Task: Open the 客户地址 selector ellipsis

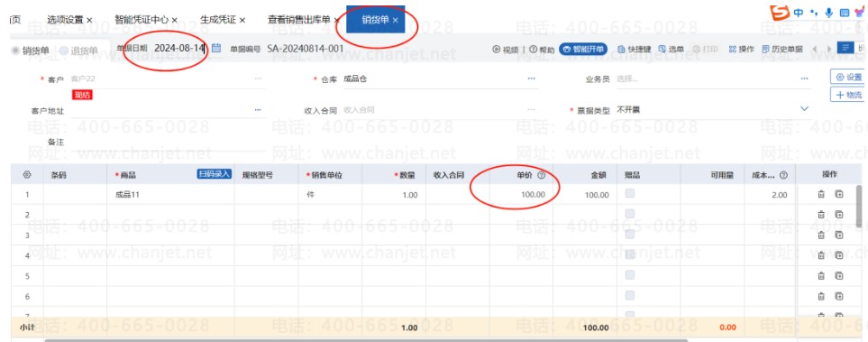Action: pos(258,110)
